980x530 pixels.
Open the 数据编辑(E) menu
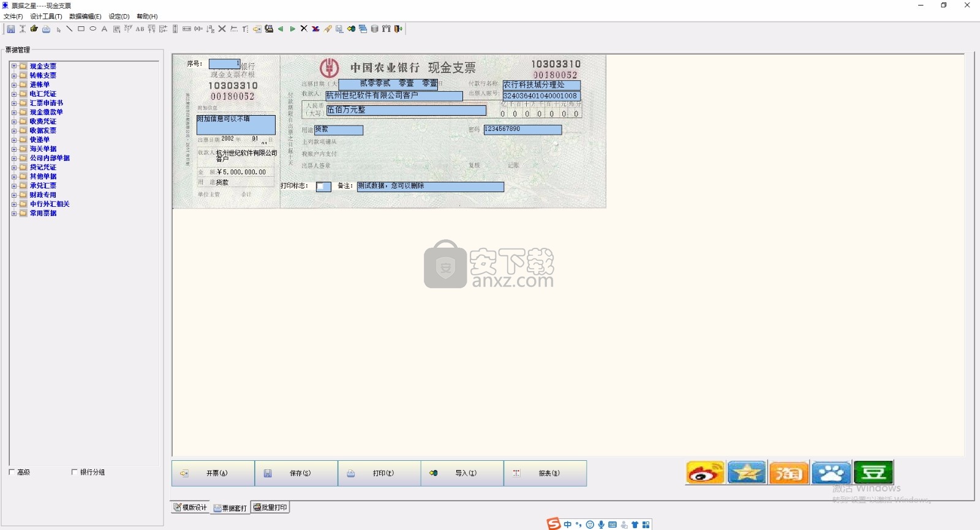click(85, 17)
